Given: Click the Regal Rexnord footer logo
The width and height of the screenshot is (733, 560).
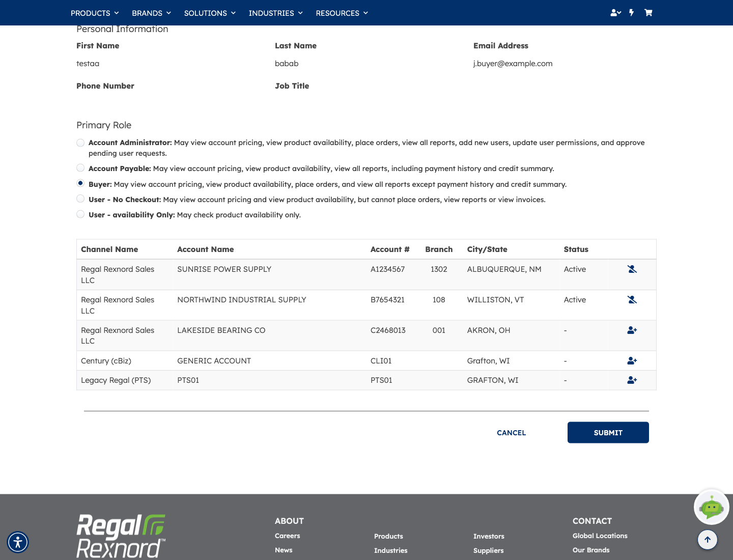Looking at the screenshot, I should (121, 536).
